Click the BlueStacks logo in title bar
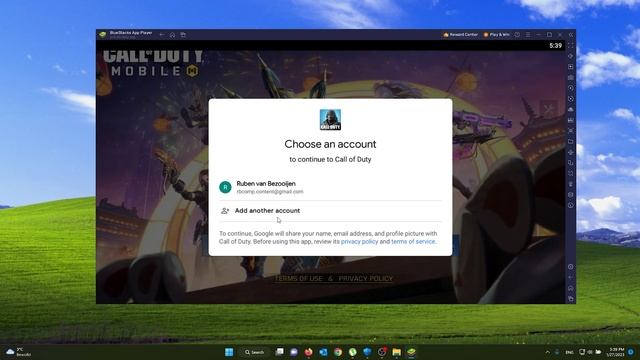 [x=102, y=35]
